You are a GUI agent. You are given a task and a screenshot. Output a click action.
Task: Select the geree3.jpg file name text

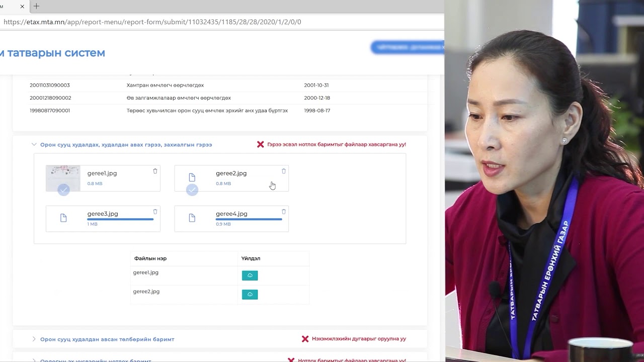pos(103,214)
